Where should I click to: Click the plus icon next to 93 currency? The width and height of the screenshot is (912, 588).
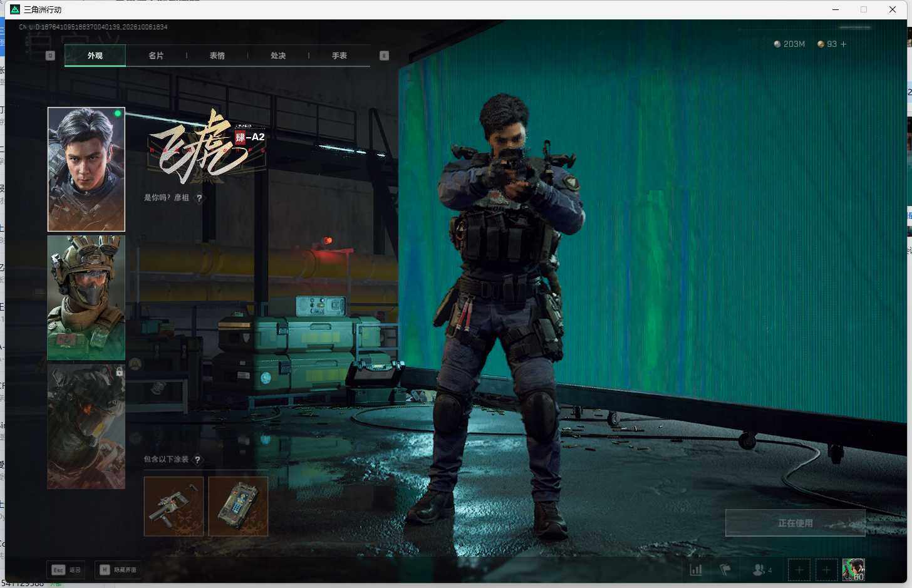click(x=843, y=44)
